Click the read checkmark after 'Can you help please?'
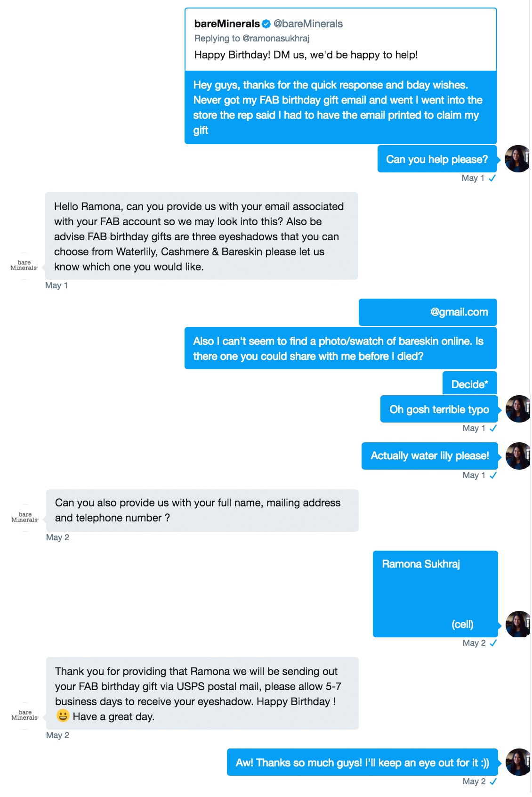The height and width of the screenshot is (797, 532). tap(492, 178)
